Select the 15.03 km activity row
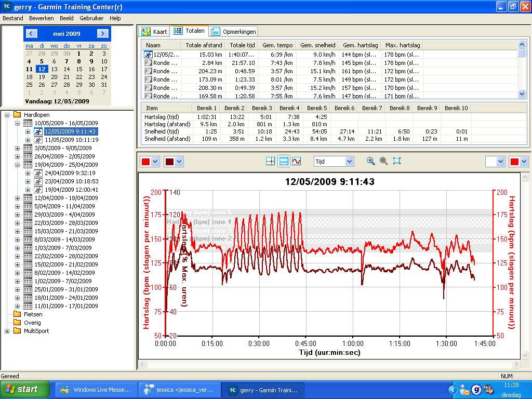Image resolution: width=532 pixels, height=399 pixels. 329,55
